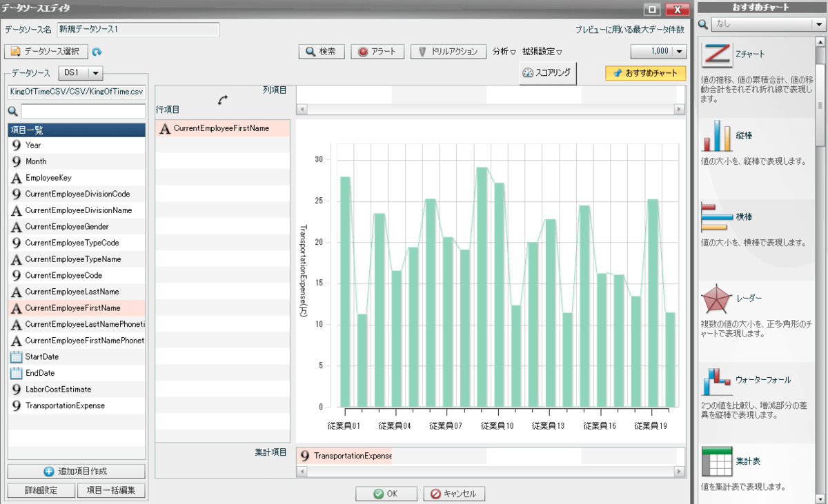Image resolution: width=828 pixels, height=504 pixels.
Task: Click the アラート button
Action: (377, 52)
